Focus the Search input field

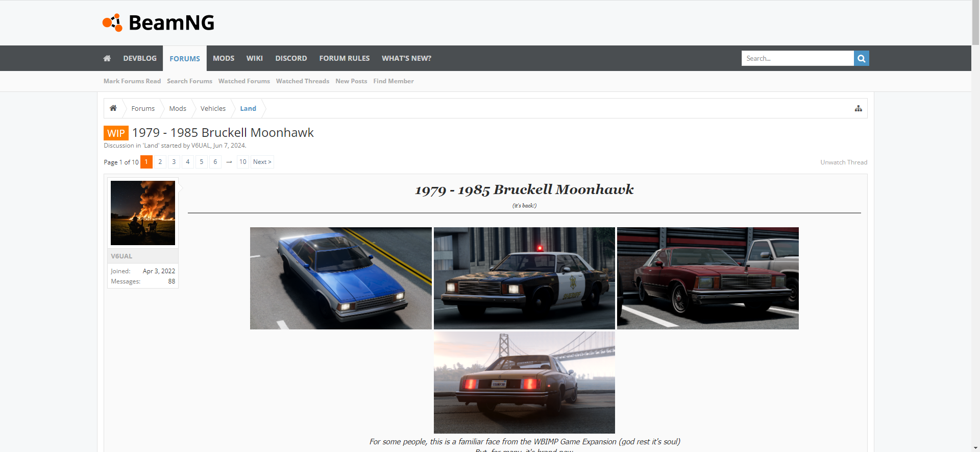coord(797,58)
